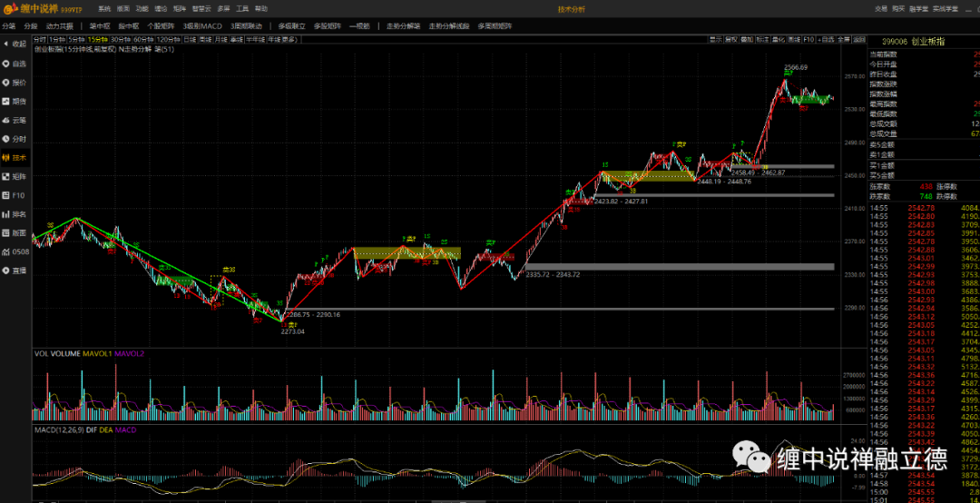980x503 pixels.
Task: Open 直播 live icon in sidebar
Action: point(15,271)
